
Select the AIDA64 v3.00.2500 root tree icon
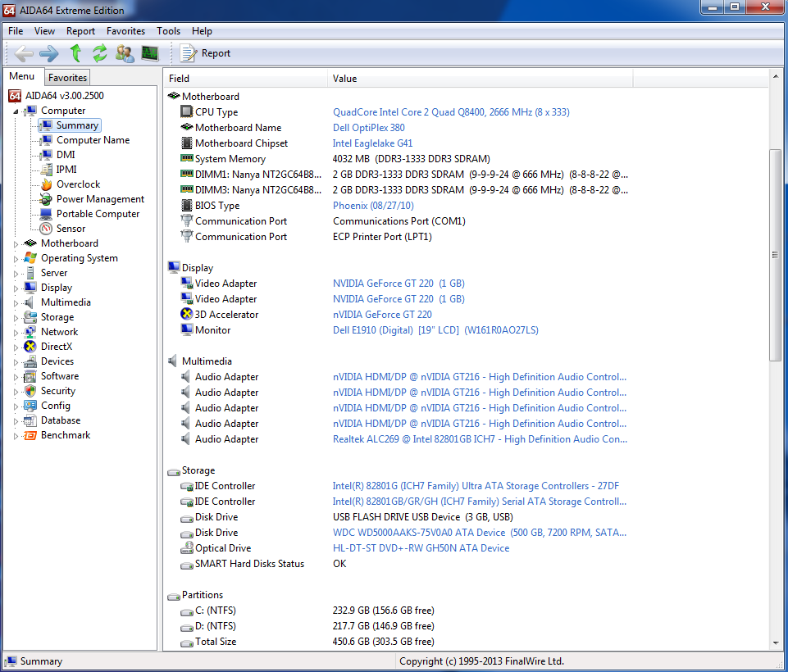[x=15, y=95]
